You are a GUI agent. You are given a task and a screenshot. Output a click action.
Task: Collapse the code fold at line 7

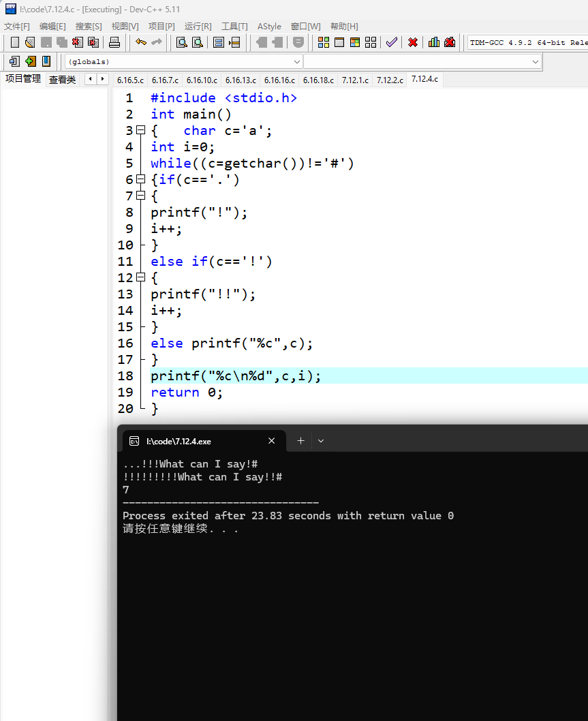[x=141, y=196]
